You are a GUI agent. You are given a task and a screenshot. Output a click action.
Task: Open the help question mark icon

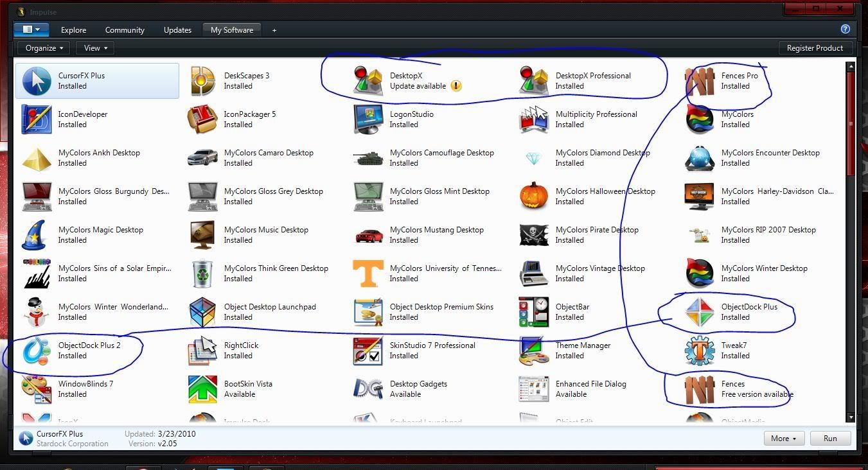(x=846, y=29)
